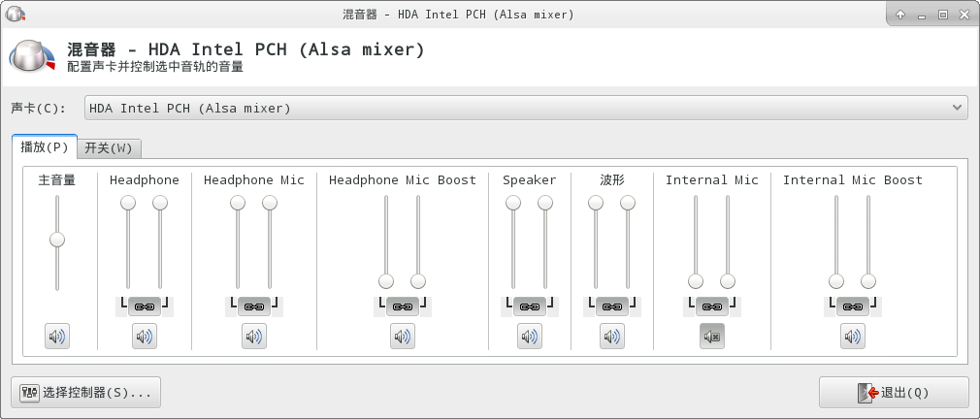Open 选择控制器(S)... dialog
The image size is (980, 419).
point(86,393)
